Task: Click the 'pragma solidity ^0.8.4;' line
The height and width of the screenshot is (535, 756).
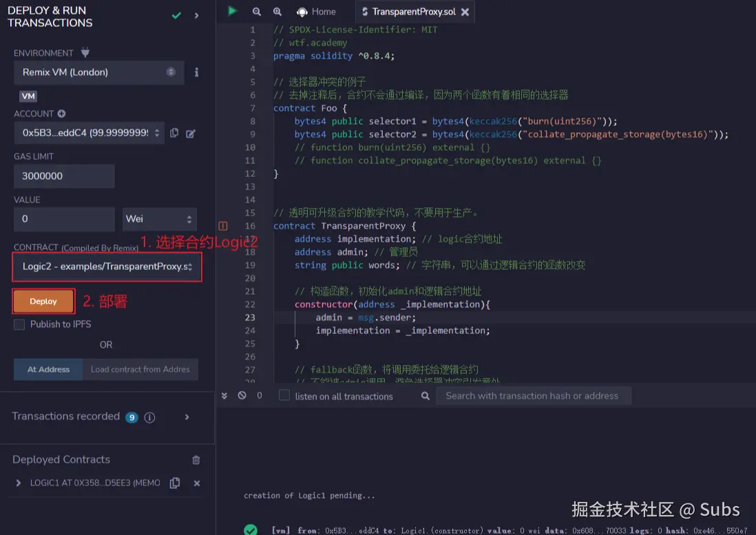Action: click(334, 56)
